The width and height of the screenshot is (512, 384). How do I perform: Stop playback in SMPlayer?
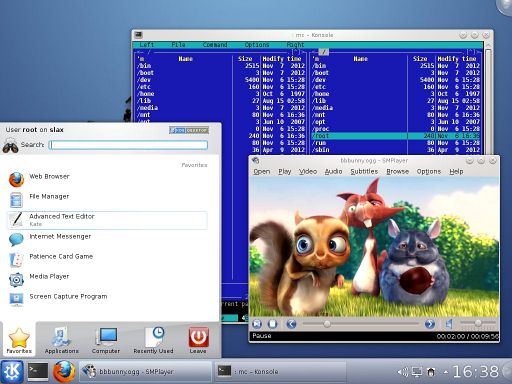point(272,324)
